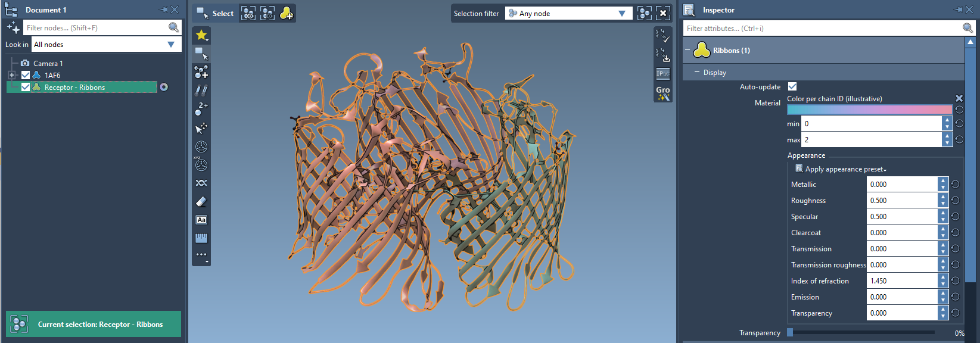Pick the ruler measurement tool

click(x=201, y=238)
